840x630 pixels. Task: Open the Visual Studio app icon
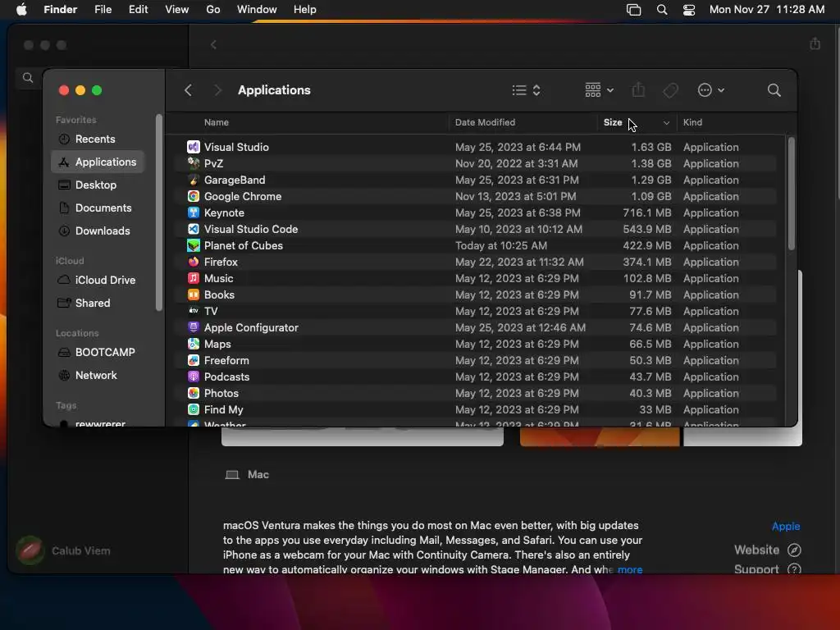click(194, 147)
